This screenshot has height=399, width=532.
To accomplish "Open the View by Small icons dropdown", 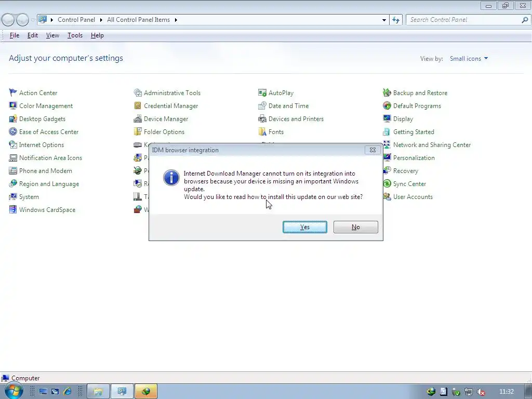I will 469,58.
